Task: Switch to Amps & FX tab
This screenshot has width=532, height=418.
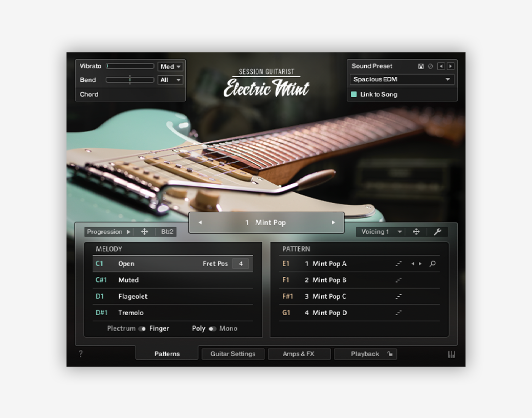Action: click(x=299, y=354)
